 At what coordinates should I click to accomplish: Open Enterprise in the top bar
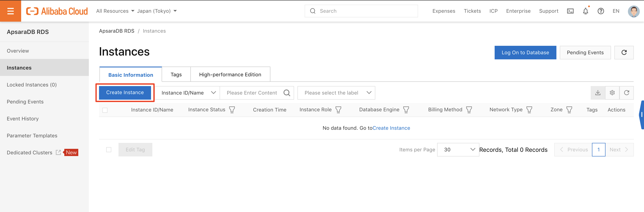click(518, 11)
